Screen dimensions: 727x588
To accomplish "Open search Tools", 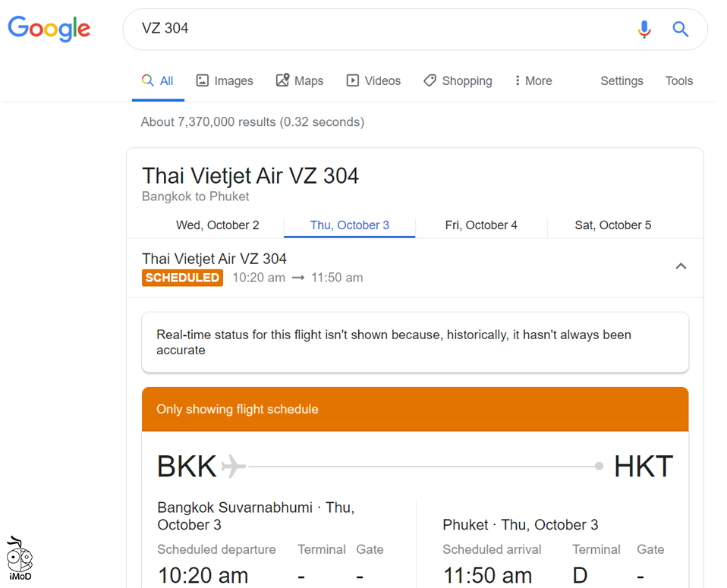I will pyautogui.click(x=679, y=81).
